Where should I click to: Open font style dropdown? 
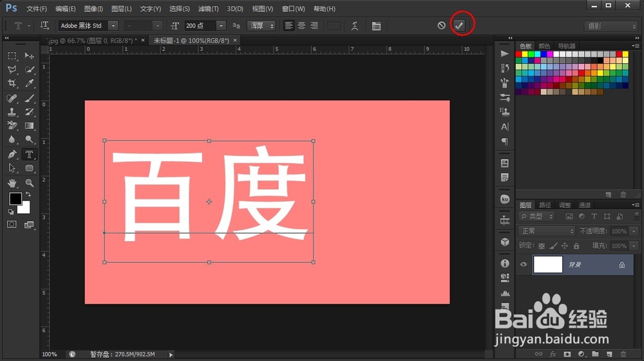tap(144, 26)
